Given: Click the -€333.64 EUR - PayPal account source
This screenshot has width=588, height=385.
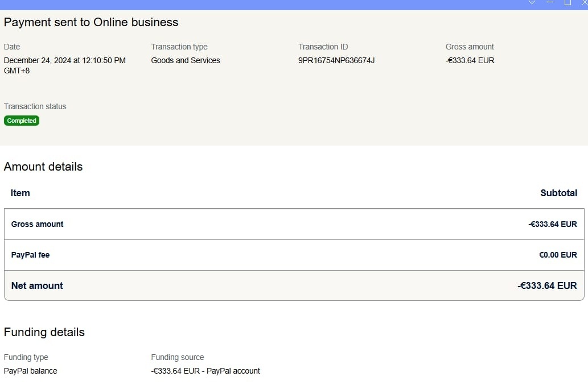Looking at the screenshot, I should [205, 371].
